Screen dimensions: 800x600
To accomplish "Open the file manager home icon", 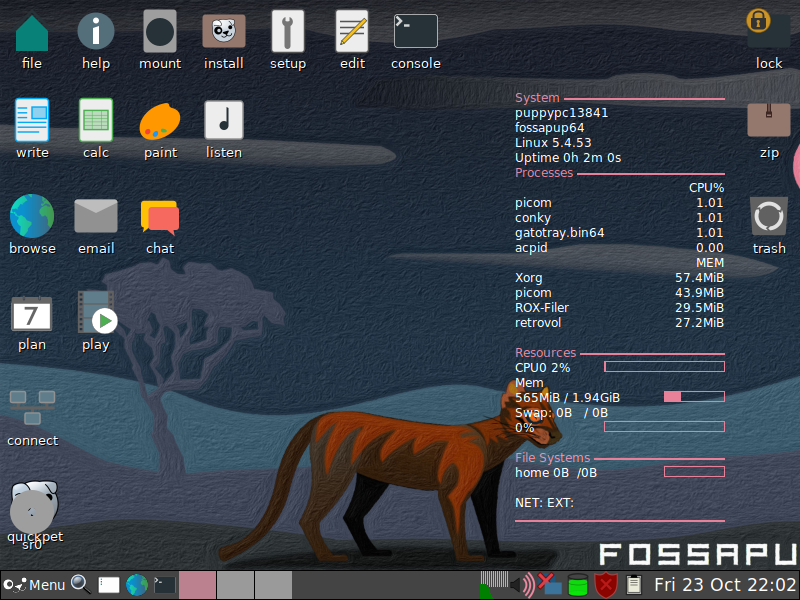I will tap(32, 34).
